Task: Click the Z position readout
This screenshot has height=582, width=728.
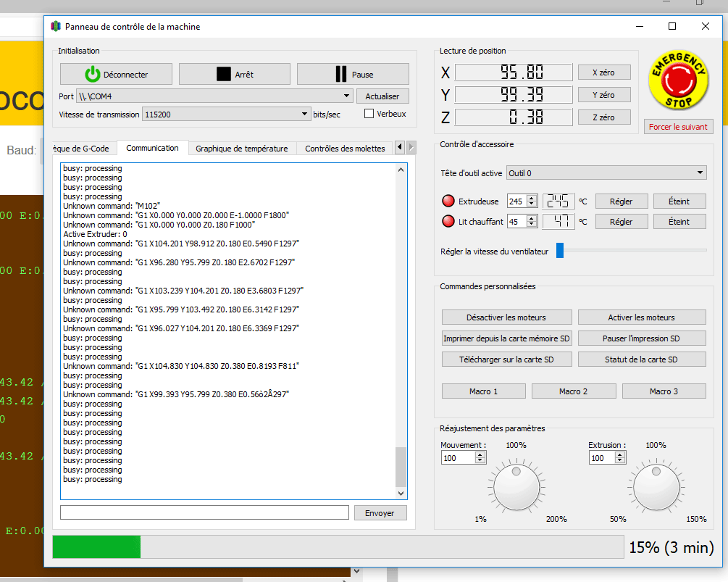Action: (x=514, y=117)
